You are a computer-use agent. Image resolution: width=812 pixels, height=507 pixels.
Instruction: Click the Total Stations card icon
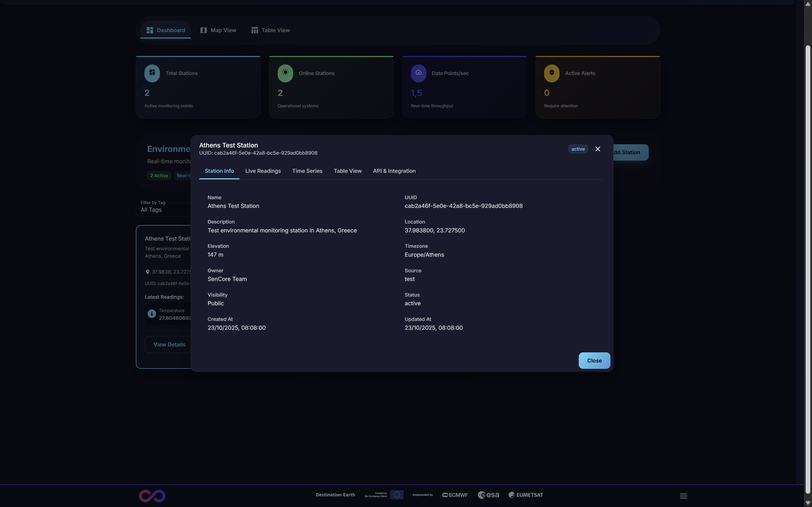coord(152,73)
